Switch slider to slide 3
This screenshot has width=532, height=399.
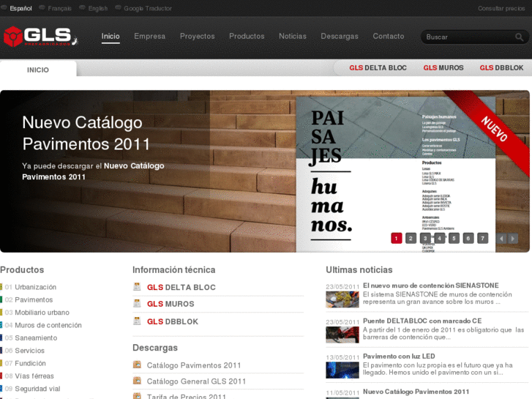pyautogui.click(x=425, y=239)
